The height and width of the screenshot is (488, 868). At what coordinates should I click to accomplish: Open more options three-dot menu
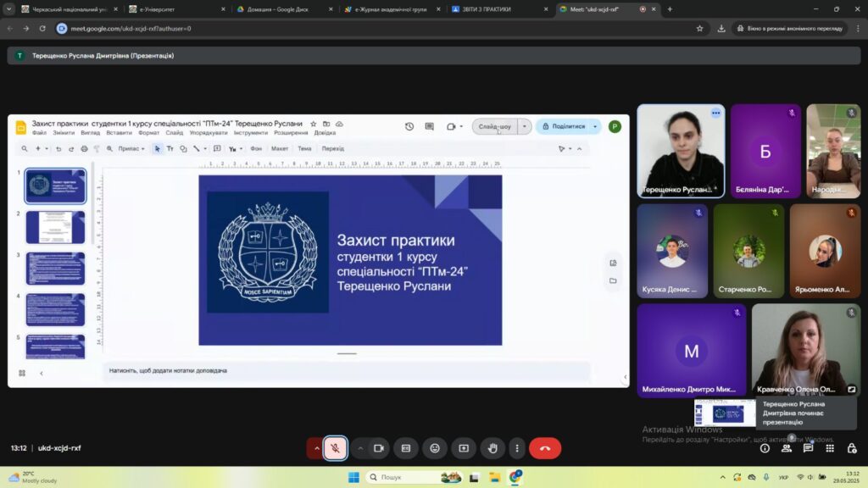[x=516, y=448]
